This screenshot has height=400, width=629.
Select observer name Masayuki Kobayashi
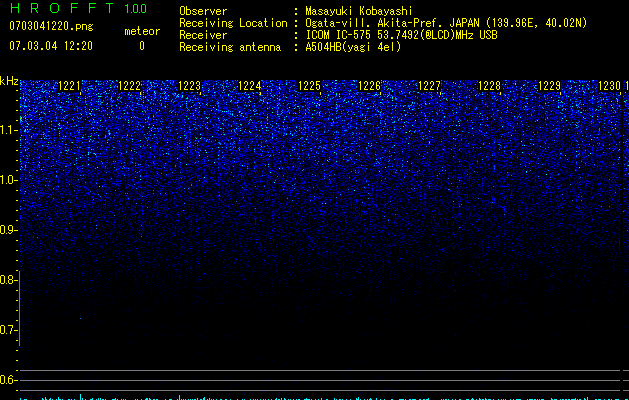(359, 12)
